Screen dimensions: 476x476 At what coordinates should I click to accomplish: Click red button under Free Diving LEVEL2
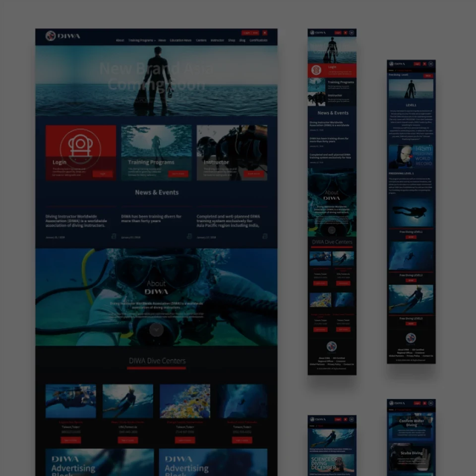pos(411,281)
